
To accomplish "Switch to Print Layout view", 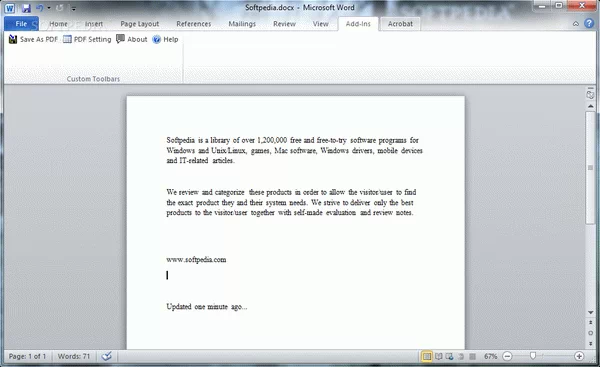I will (x=427, y=356).
